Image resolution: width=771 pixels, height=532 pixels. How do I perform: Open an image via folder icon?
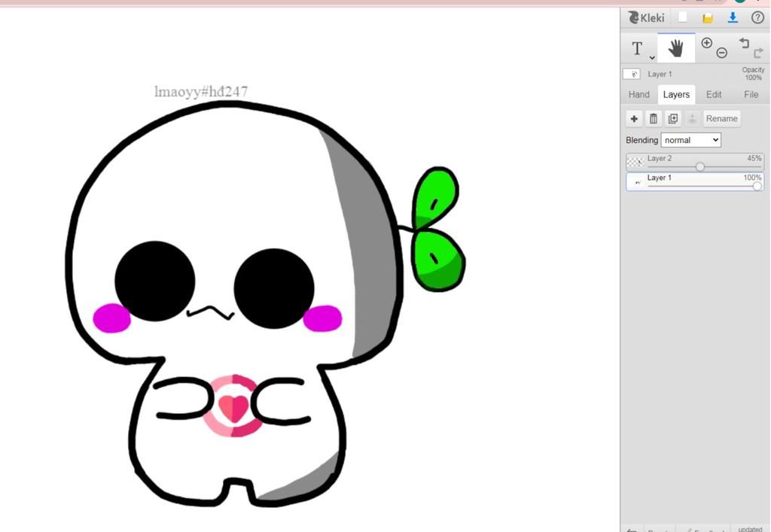coord(708,18)
